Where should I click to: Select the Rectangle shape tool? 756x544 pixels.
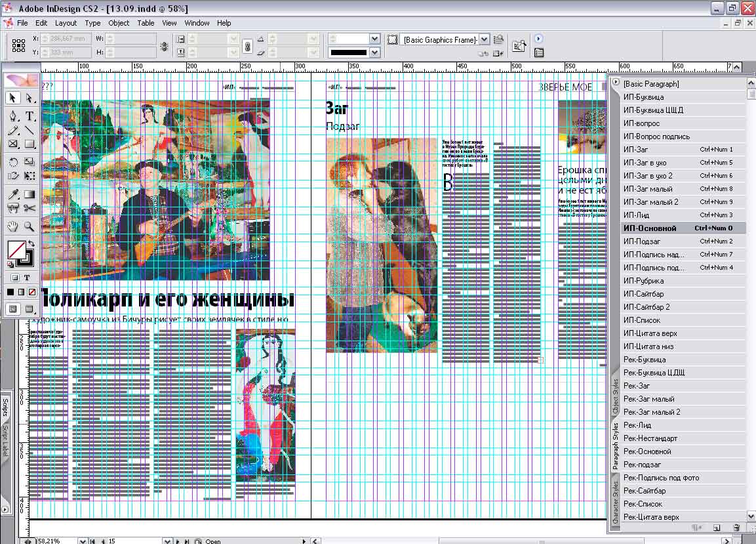click(x=30, y=144)
